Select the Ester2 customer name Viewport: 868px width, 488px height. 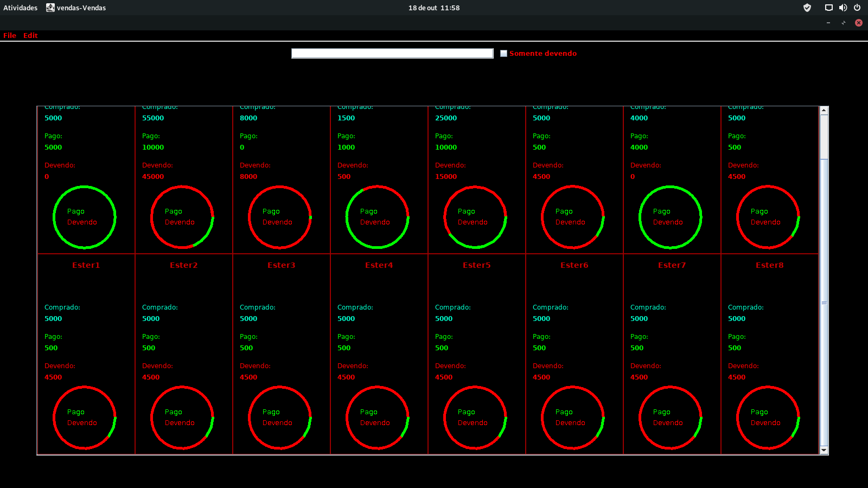pos(184,265)
